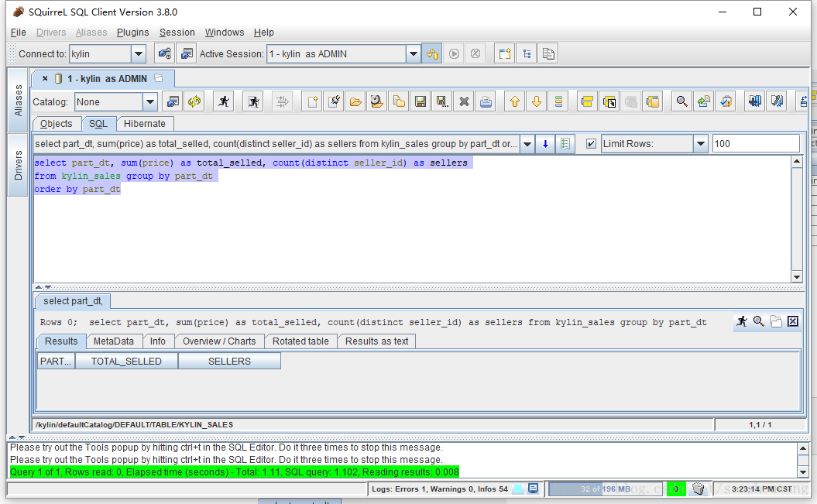This screenshot has width=817, height=504.
Task: Expand the SQL history combo box arrow
Action: [x=527, y=144]
